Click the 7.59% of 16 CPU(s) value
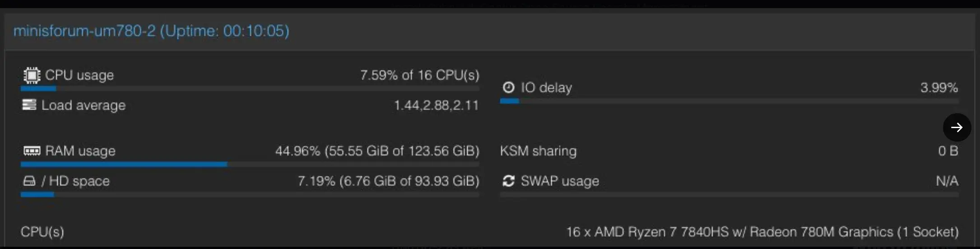The width and height of the screenshot is (980, 249). pyautogui.click(x=419, y=75)
